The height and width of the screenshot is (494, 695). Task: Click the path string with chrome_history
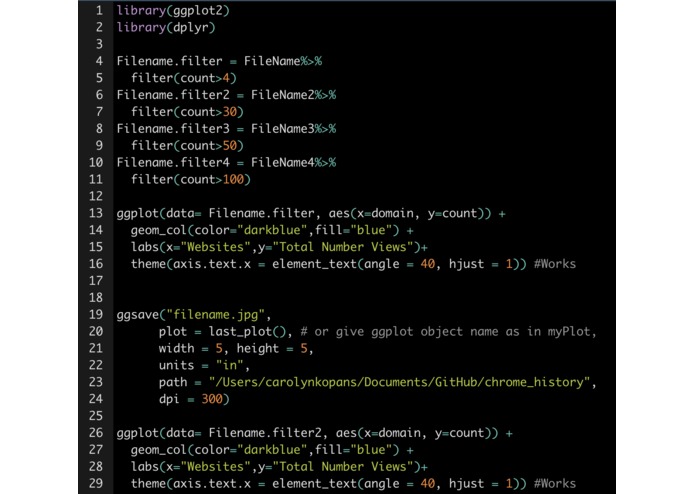click(400, 382)
